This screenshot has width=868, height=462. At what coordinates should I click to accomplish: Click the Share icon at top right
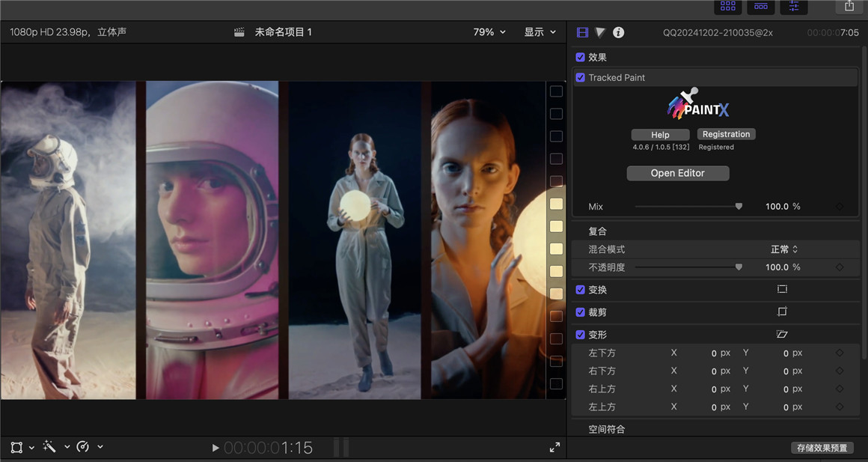[849, 7]
